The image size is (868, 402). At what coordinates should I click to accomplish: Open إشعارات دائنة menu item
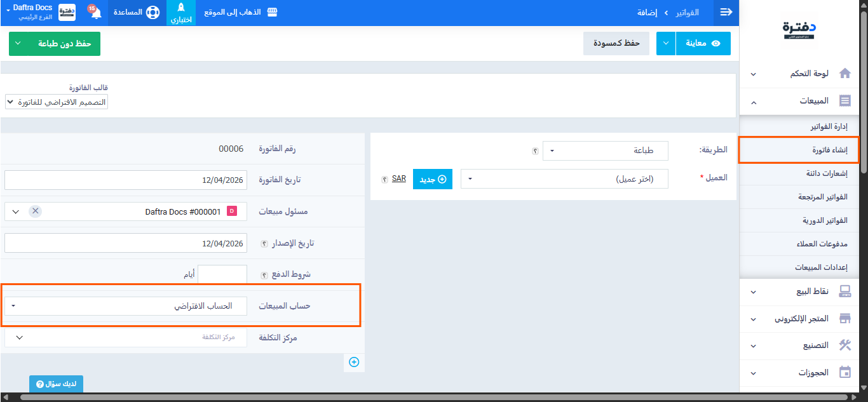tap(799, 173)
